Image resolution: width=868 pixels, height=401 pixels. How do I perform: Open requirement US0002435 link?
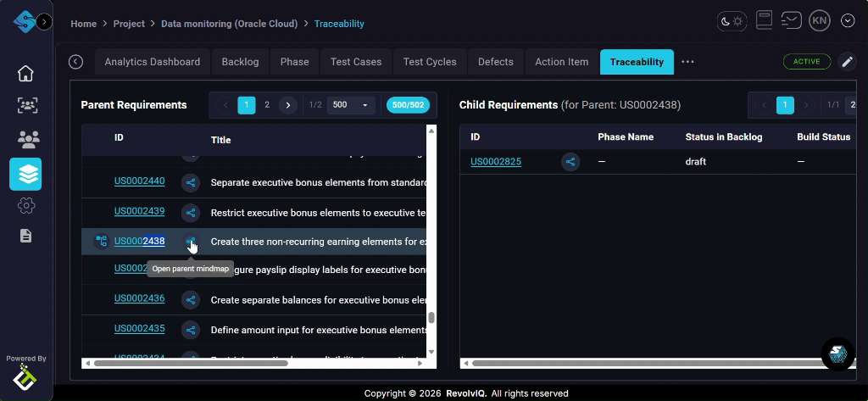click(x=140, y=328)
